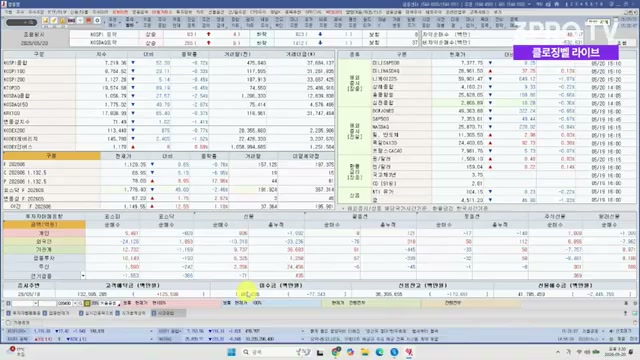Image resolution: width=640 pixels, height=360 pixels.
Task: Select the KTOP30 index row
Action: (x=168, y=88)
